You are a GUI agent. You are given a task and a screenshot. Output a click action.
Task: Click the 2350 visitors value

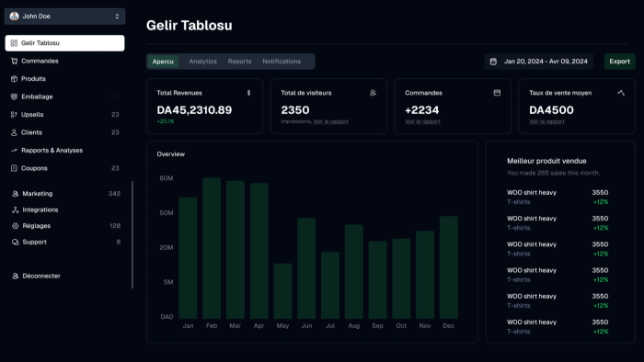click(295, 110)
